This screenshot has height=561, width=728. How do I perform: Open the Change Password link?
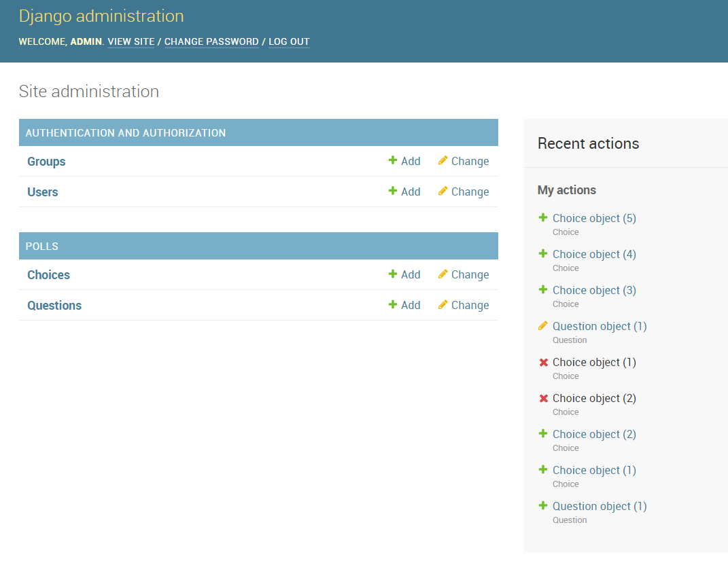[211, 41]
